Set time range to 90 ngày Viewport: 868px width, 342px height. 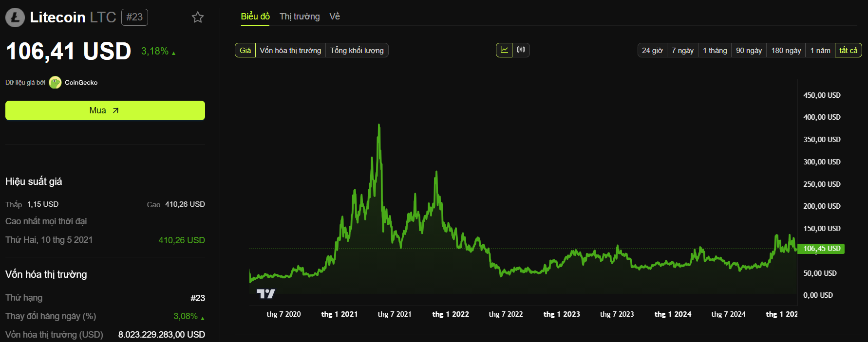pos(749,50)
